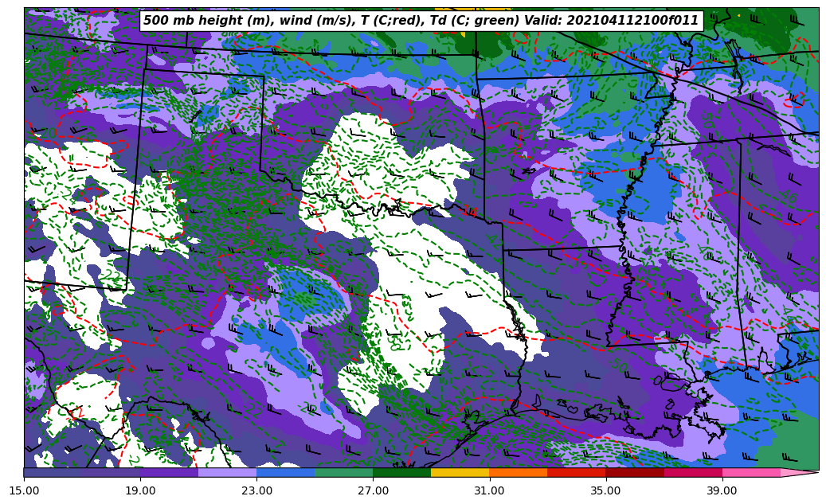Pick the blue colorbar segment
This screenshot has width=826, height=504.
point(285,472)
